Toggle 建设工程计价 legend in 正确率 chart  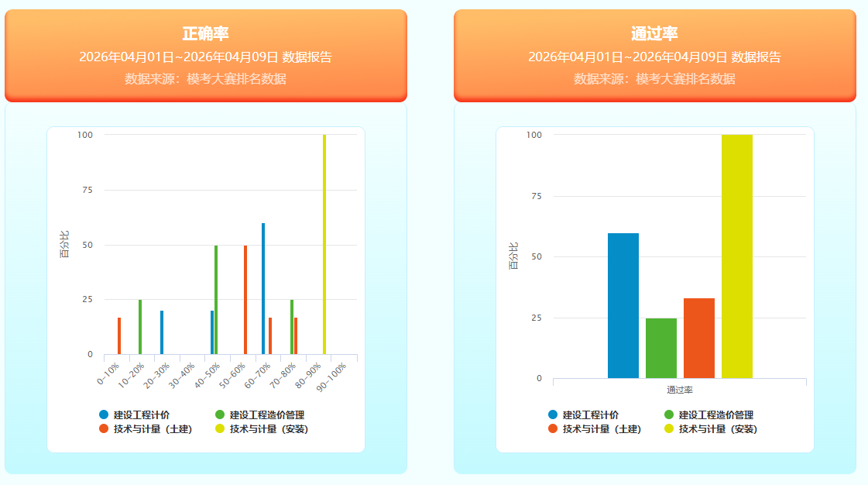(x=141, y=414)
